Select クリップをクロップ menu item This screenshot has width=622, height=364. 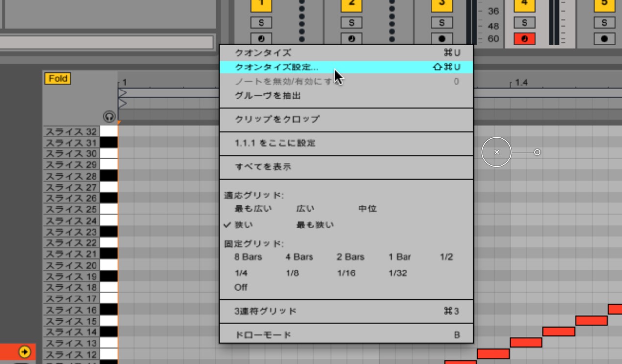346,119
